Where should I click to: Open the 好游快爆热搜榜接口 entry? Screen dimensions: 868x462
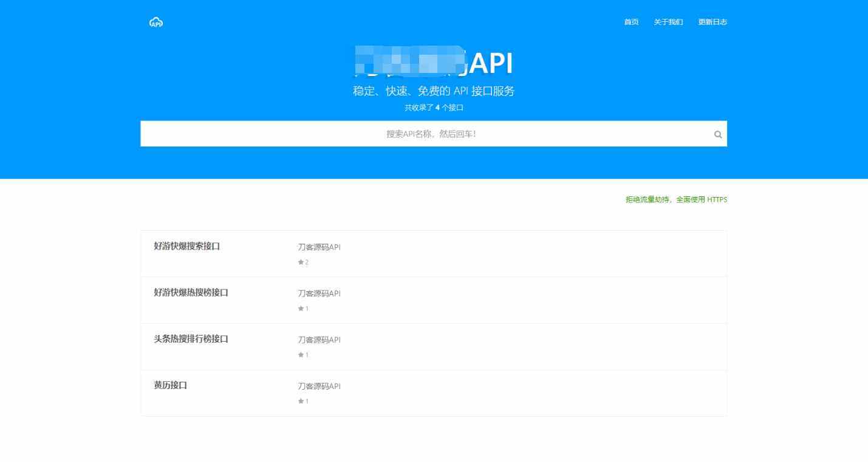pos(191,292)
